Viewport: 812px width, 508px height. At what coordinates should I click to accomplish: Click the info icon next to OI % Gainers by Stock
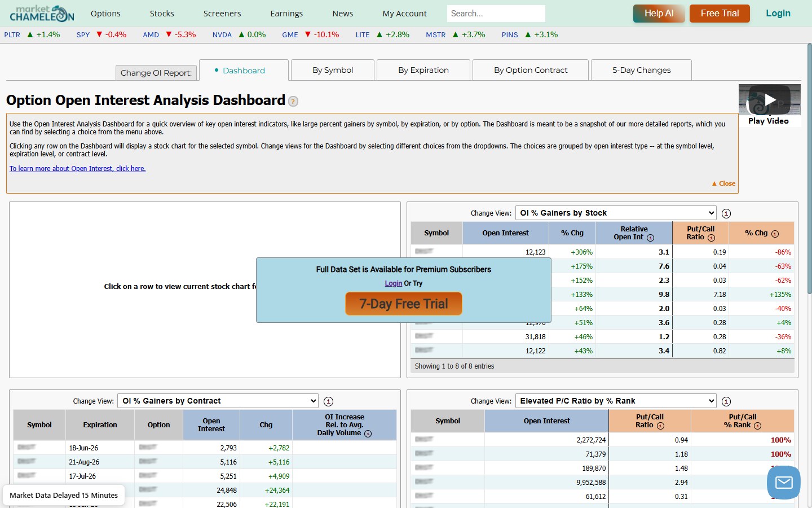726,213
